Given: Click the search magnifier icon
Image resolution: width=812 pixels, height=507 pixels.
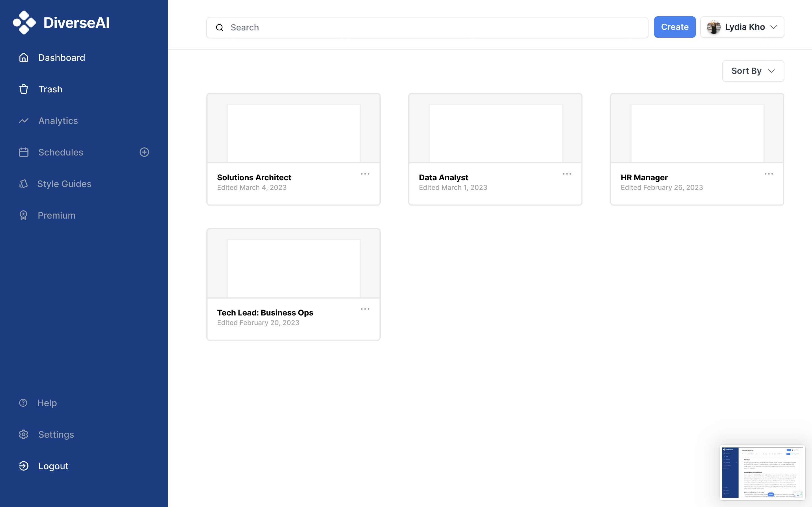Looking at the screenshot, I should point(220,28).
